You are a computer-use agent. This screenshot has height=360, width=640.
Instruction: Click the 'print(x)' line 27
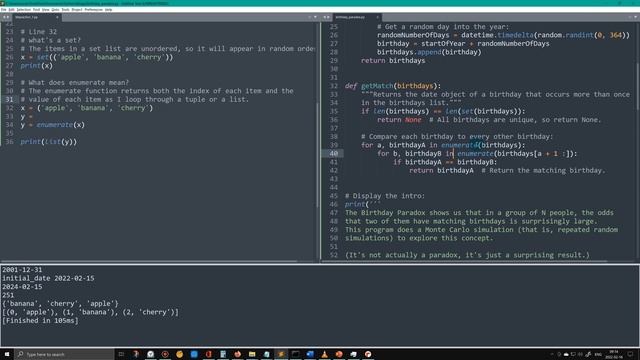(x=36, y=66)
